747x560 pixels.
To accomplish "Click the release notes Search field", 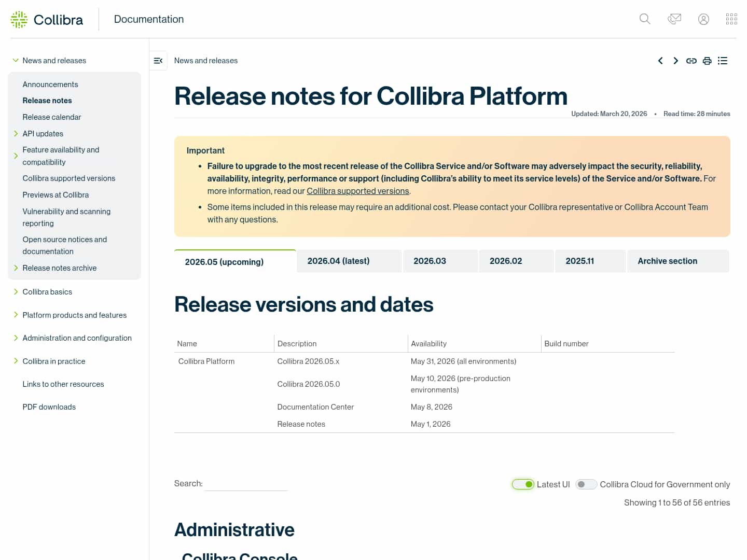I will (x=246, y=484).
